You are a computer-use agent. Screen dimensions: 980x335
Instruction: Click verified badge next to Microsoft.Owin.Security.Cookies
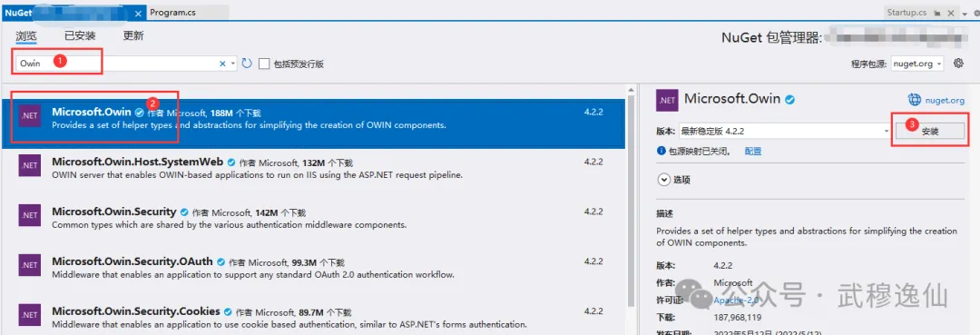tap(228, 312)
